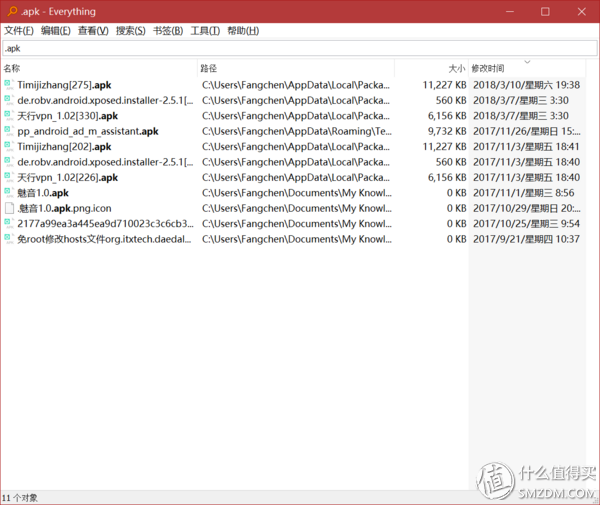Open the 帮助(H) menu
The image size is (600, 505).
243,31
